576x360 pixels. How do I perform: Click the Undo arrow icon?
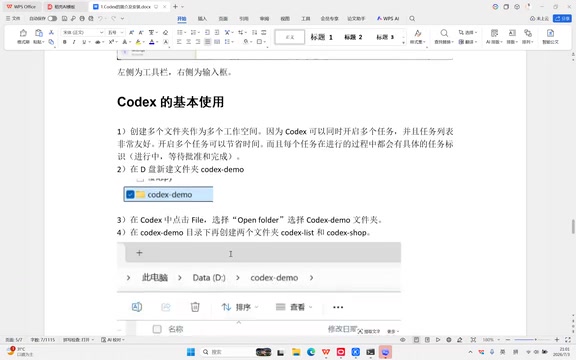click(x=100, y=18)
